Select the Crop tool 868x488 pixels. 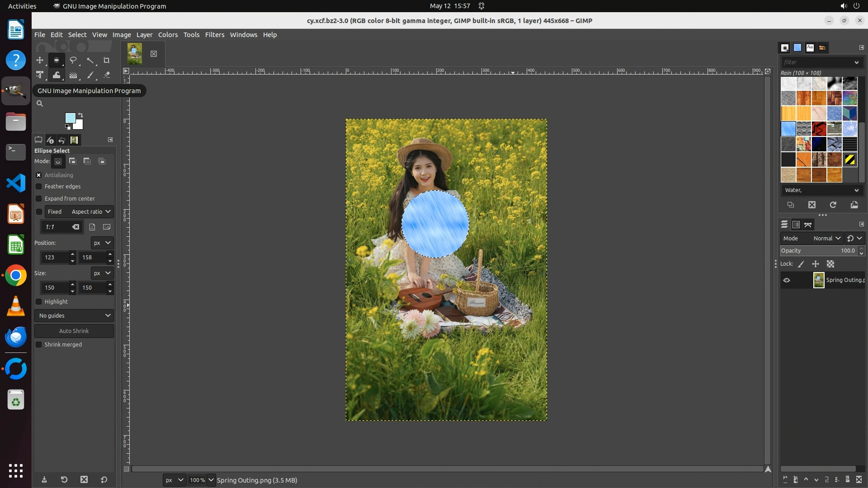point(106,60)
